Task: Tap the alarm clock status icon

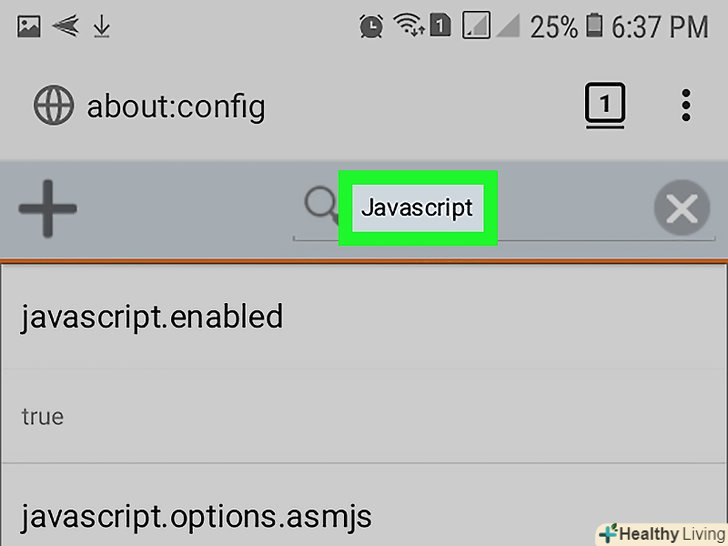Action: click(x=371, y=27)
